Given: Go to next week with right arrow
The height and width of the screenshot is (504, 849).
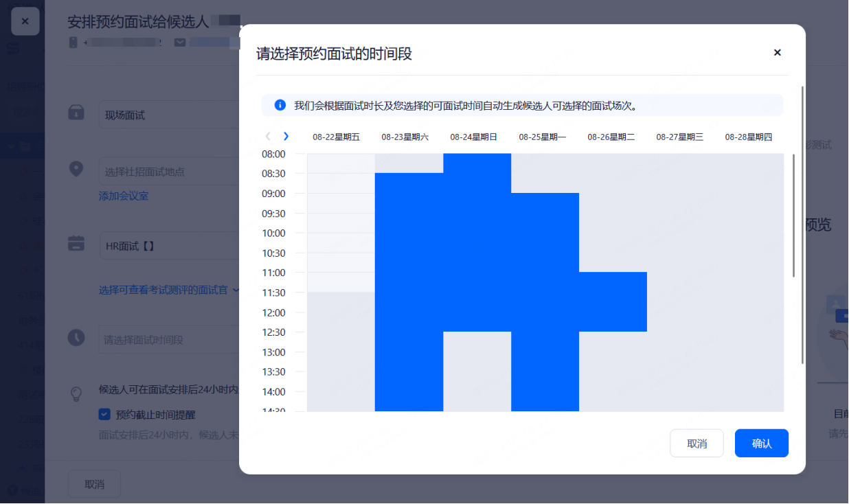Looking at the screenshot, I should [286, 137].
